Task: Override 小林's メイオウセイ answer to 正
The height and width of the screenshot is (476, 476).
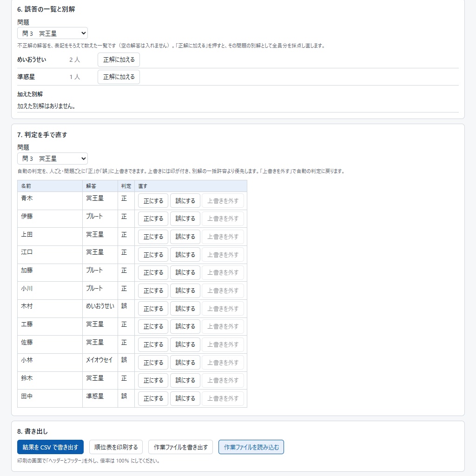Action: [x=153, y=363]
